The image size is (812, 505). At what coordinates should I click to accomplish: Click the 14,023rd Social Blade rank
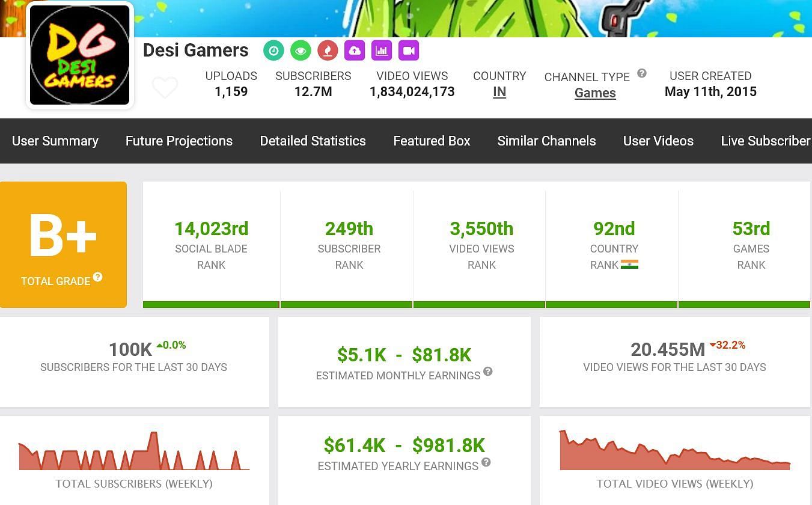211,229
